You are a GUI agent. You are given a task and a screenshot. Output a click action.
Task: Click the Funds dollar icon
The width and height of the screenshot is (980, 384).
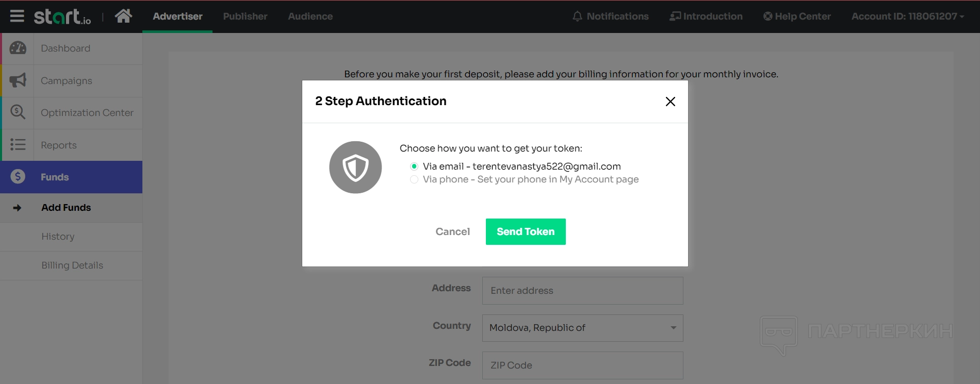tap(18, 177)
